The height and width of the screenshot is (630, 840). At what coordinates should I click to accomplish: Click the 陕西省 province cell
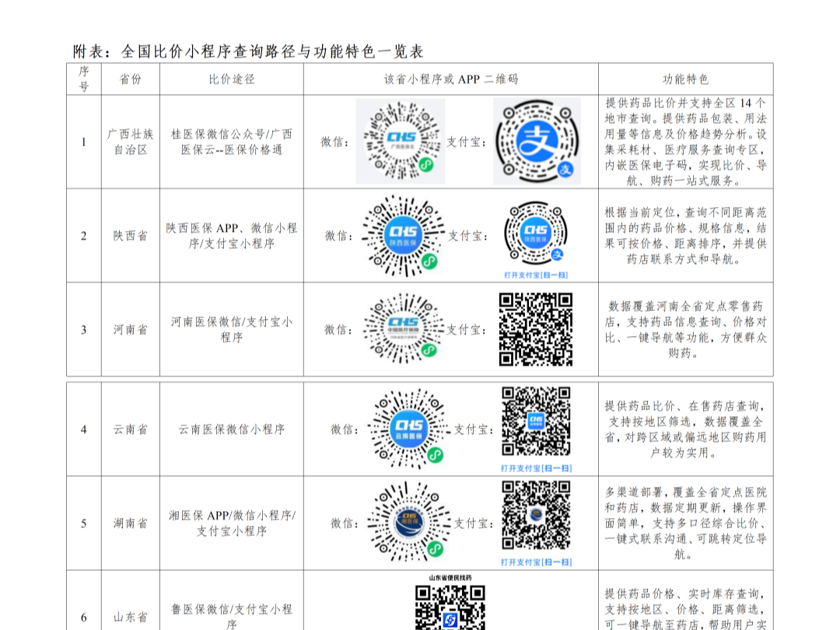130,236
